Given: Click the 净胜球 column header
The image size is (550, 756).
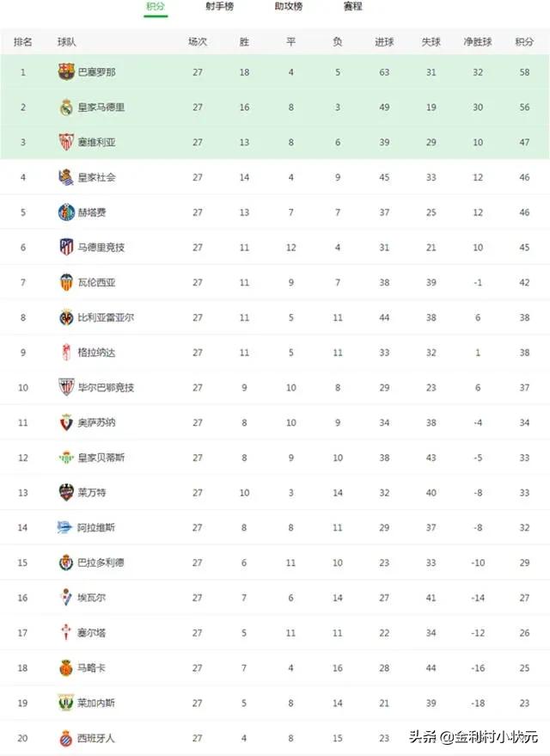Looking at the screenshot, I should click(478, 42).
